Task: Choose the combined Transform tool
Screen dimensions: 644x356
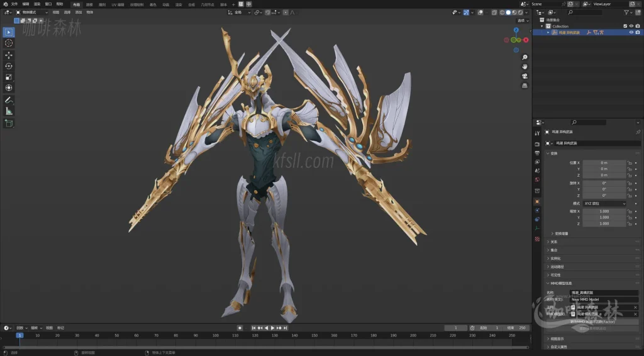Action: (x=9, y=88)
